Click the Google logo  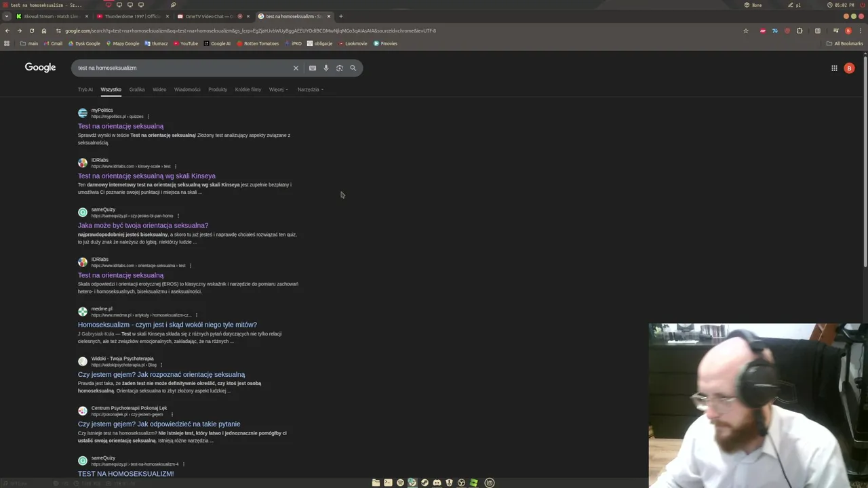[41, 67]
